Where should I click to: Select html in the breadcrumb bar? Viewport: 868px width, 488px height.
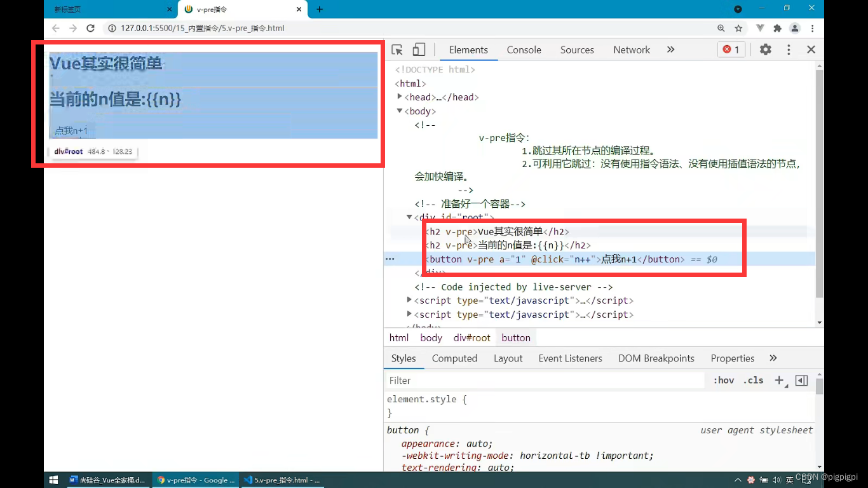coord(399,338)
